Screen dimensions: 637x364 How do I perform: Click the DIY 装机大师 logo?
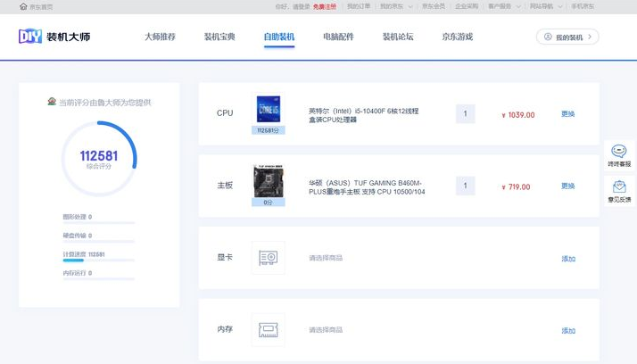[x=54, y=37]
